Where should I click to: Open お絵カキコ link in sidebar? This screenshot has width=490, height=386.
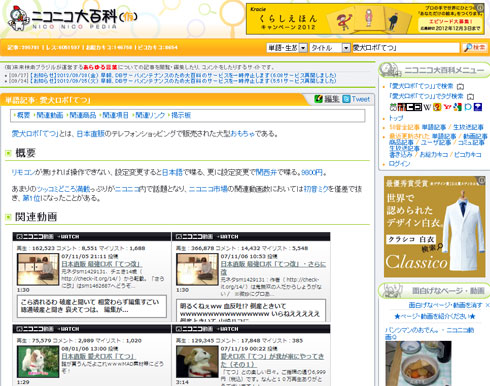pos(434,155)
